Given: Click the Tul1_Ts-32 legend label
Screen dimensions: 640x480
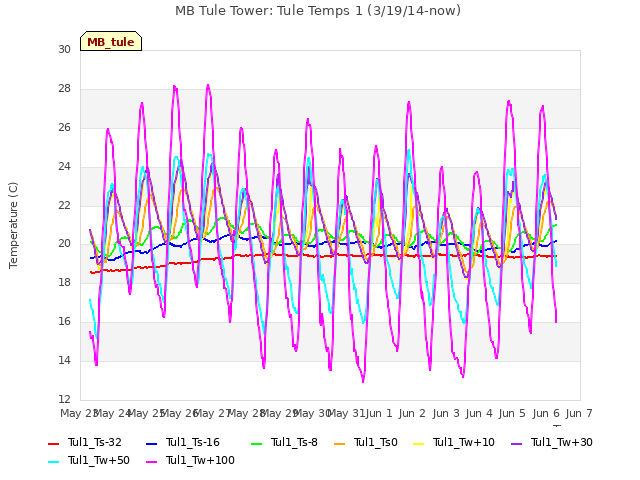Looking at the screenshot, I should (95, 442).
